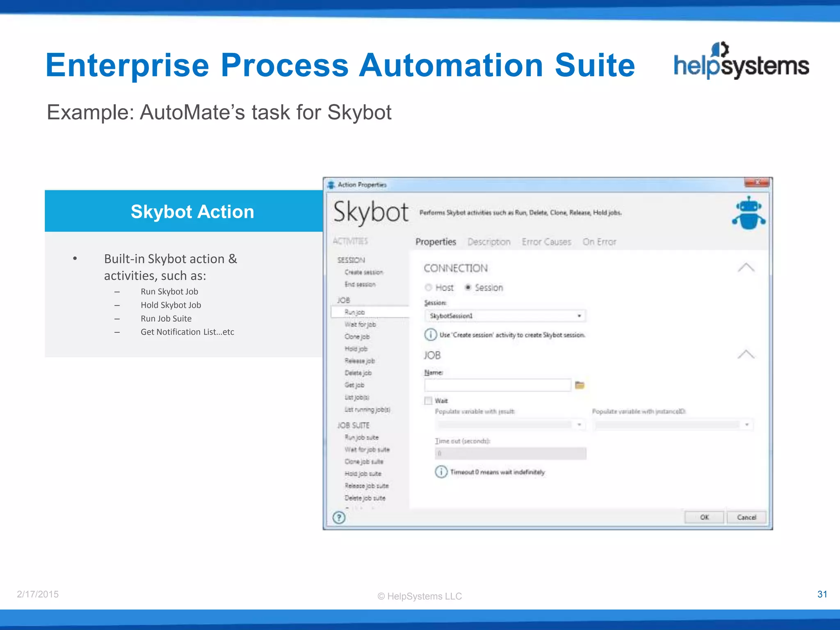Select Run job suite activity
The height and width of the screenshot is (630, 840).
[x=362, y=438]
